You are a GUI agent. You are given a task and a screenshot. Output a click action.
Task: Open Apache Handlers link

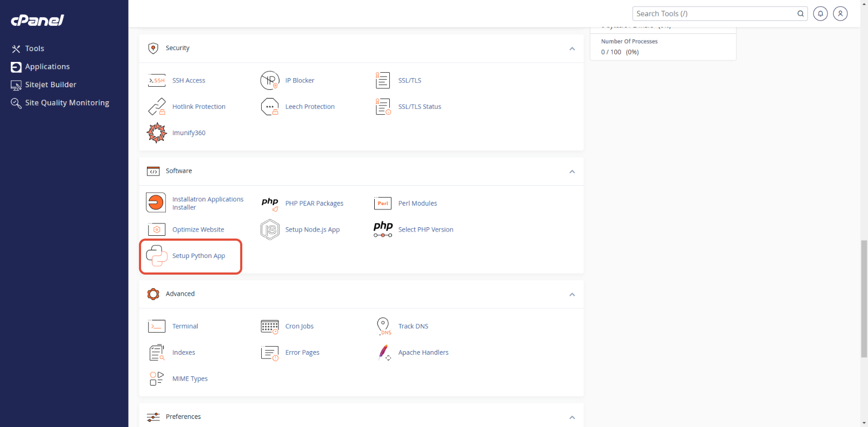(423, 353)
